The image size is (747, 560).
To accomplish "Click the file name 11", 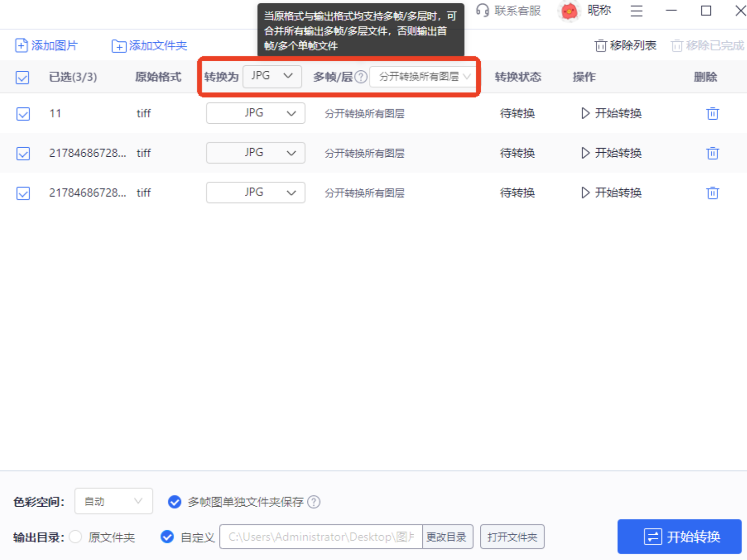I will [55, 113].
